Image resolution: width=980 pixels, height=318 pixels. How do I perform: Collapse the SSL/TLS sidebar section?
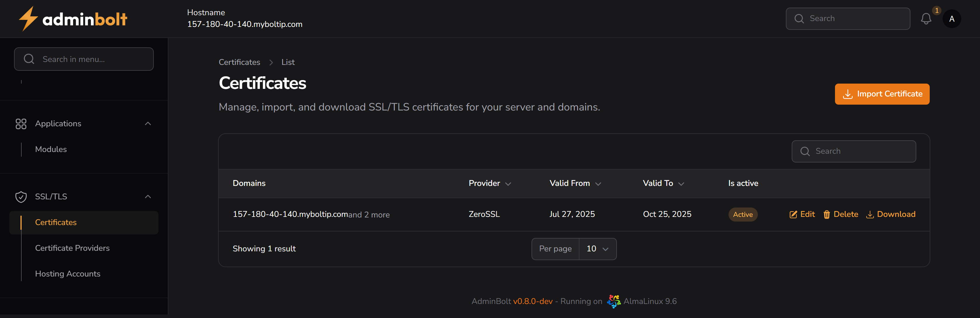point(148,197)
